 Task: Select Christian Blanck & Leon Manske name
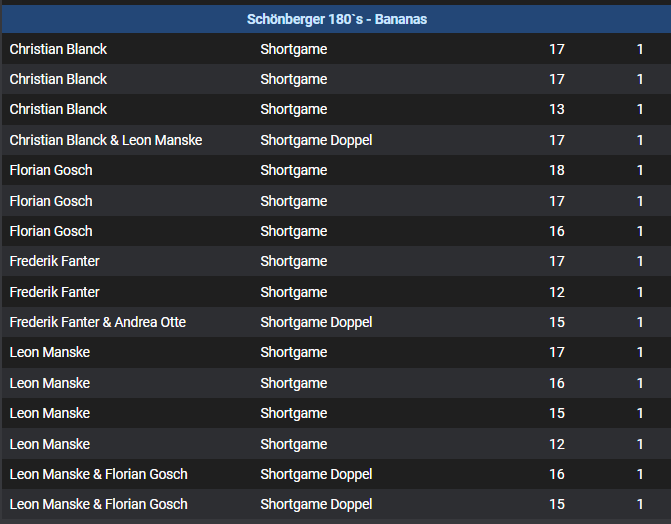[106, 140]
